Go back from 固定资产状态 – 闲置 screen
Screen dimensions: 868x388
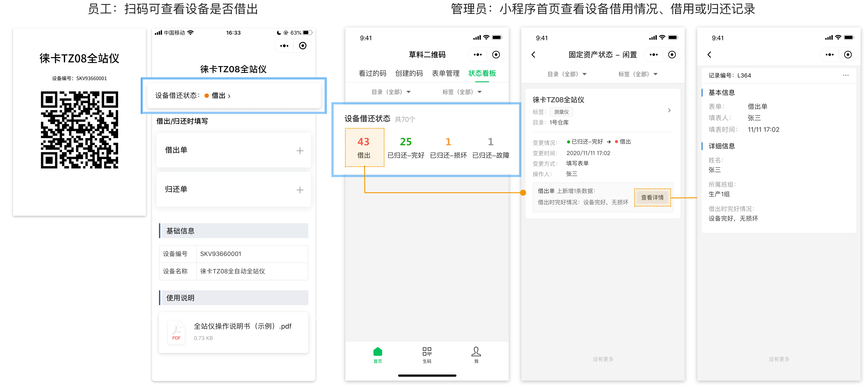[x=533, y=55]
